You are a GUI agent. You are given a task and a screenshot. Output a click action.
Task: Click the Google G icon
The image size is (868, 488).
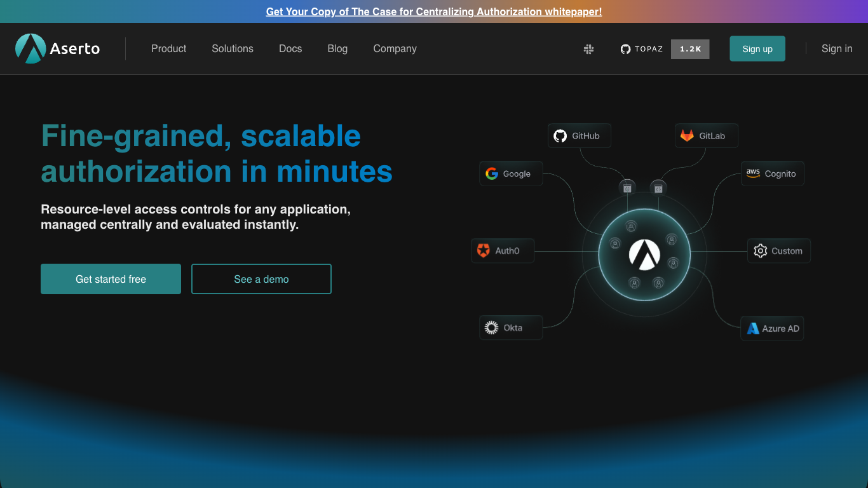pyautogui.click(x=492, y=173)
